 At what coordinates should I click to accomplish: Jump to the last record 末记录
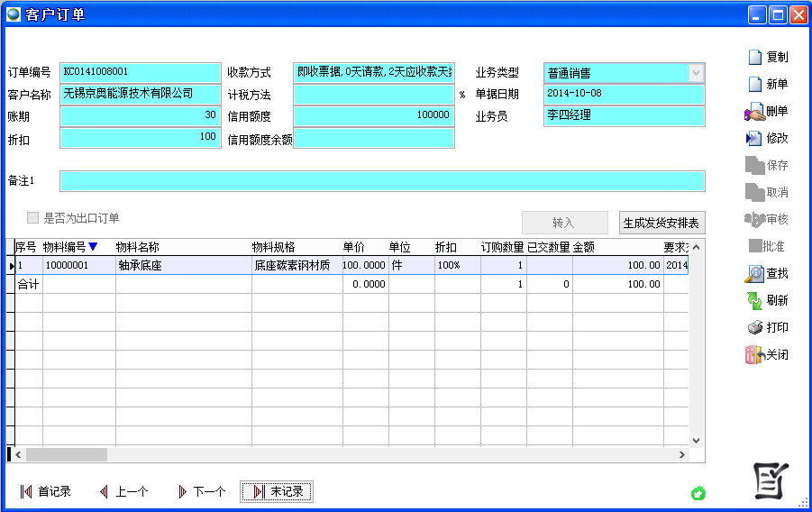tap(277, 491)
